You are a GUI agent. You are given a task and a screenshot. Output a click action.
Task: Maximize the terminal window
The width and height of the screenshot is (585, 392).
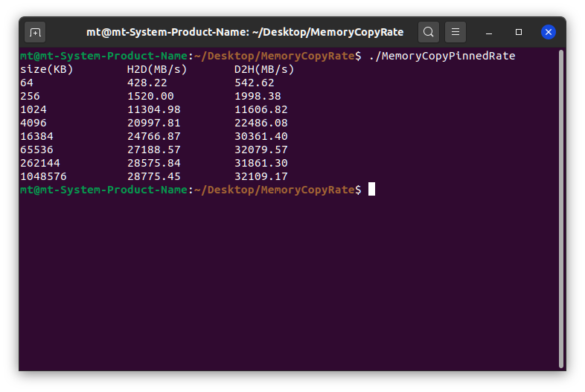pyautogui.click(x=519, y=32)
